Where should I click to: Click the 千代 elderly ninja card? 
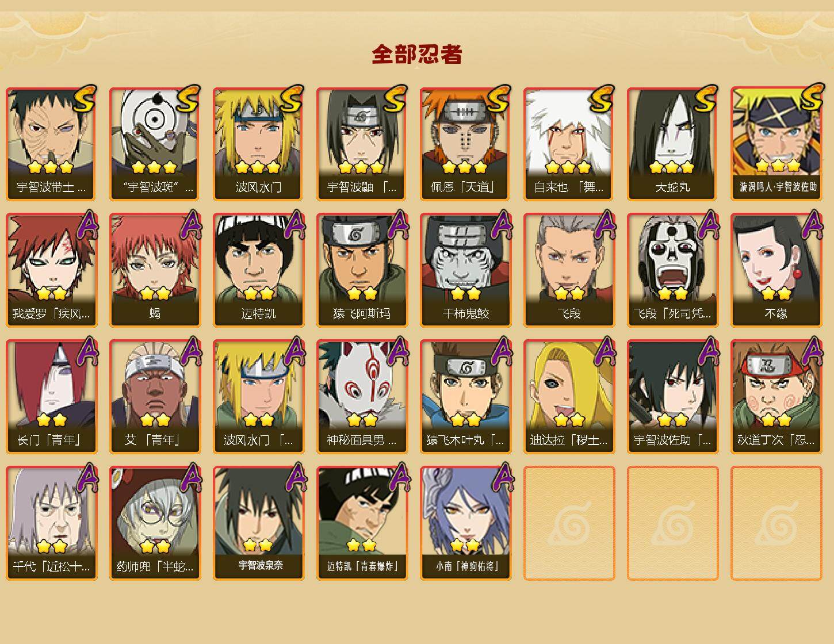pos(51,523)
